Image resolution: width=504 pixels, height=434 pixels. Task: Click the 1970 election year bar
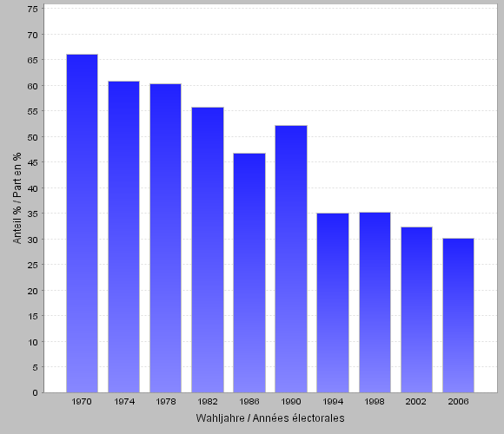point(82,223)
